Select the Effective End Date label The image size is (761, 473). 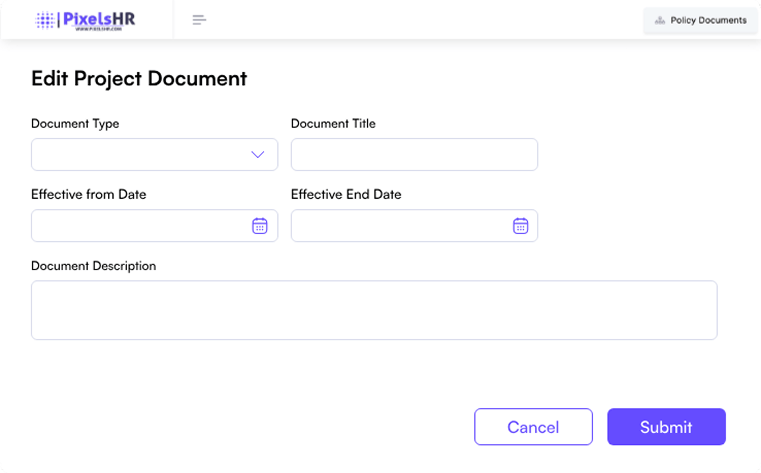pyautogui.click(x=346, y=195)
